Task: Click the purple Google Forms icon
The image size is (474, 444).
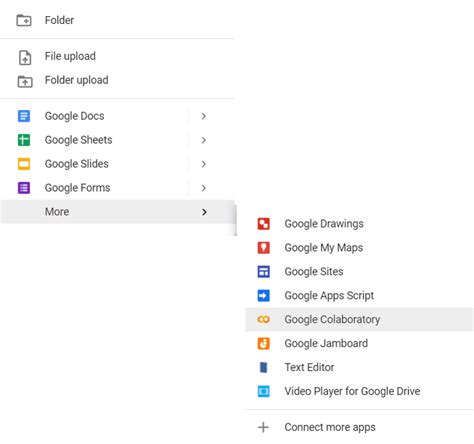Action: pyautogui.click(x=24, y=188)
